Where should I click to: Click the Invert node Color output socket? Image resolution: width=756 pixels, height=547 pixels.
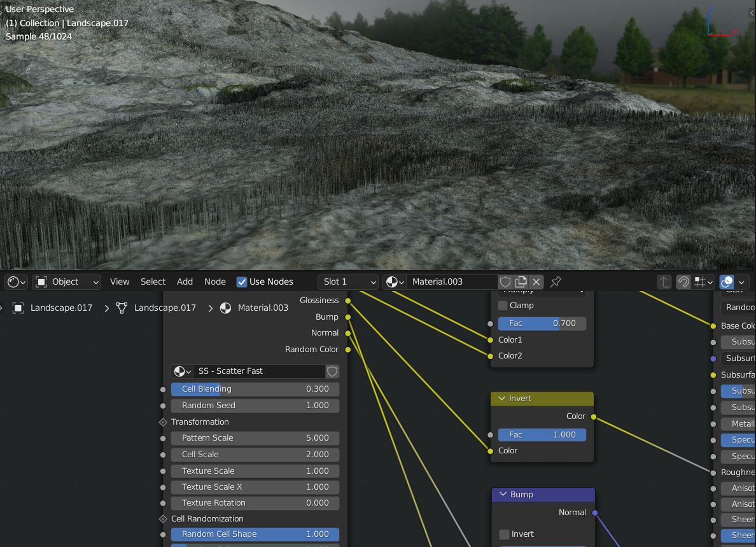pos(594,416)
